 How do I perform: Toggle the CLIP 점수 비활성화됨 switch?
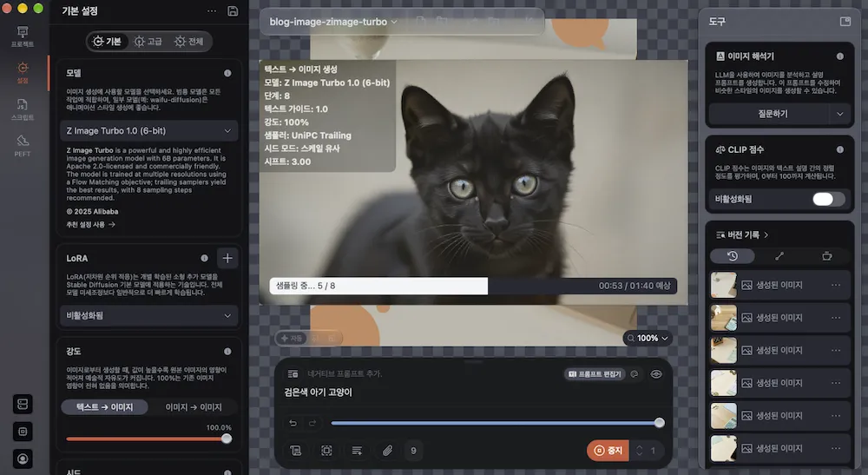click(x=828, y=200)
